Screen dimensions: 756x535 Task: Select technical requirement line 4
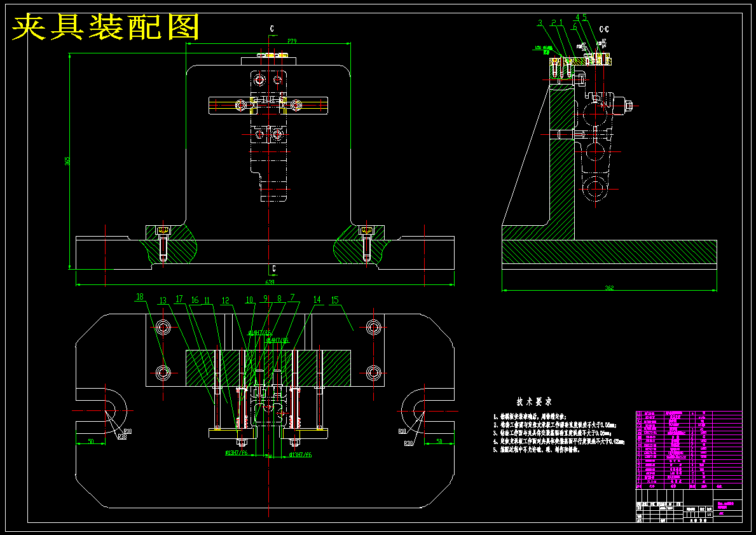(559, 441)
